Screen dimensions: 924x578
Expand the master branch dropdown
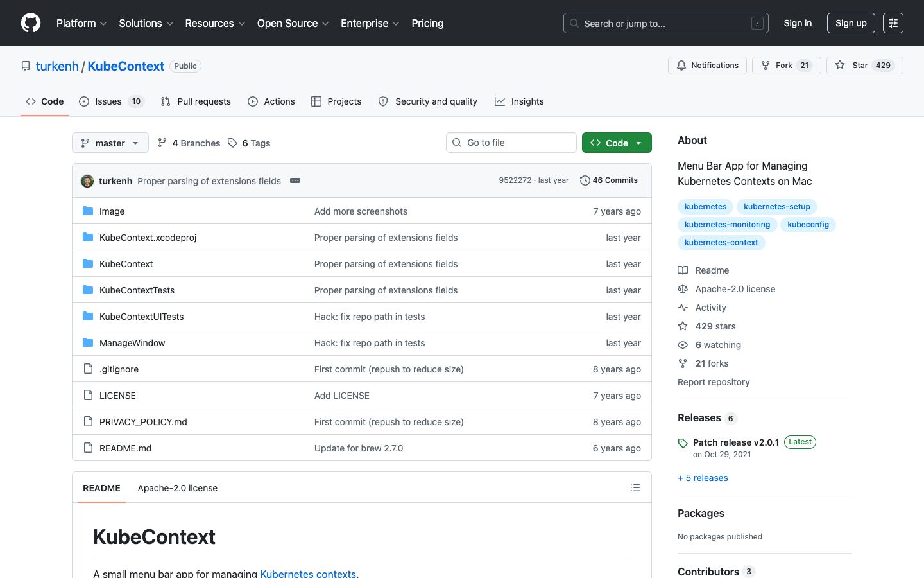(x=110, y=143)
